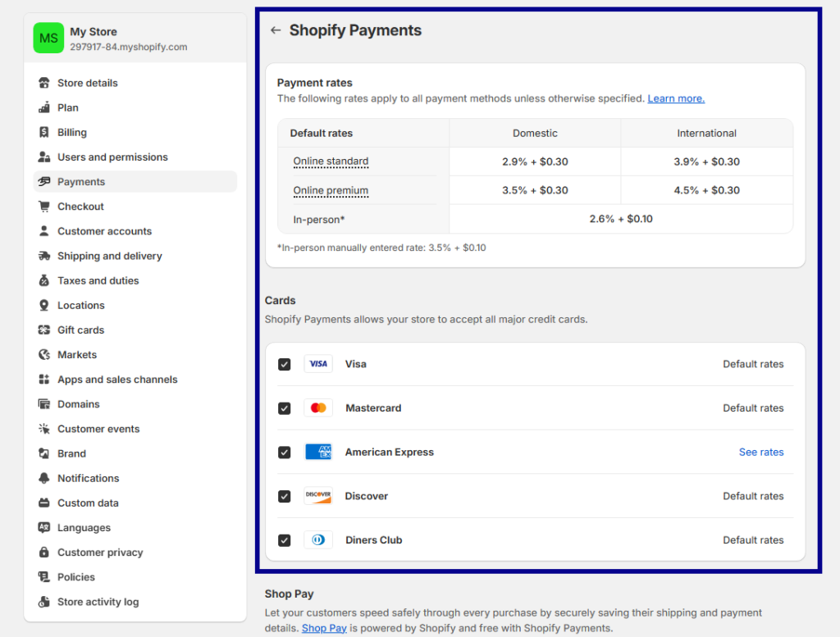Click the Payments card icon in the sidebar

(x=44, y=181)
